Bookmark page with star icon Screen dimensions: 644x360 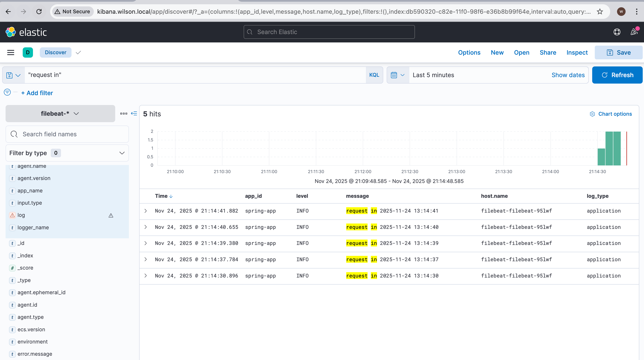coord(600,12)
